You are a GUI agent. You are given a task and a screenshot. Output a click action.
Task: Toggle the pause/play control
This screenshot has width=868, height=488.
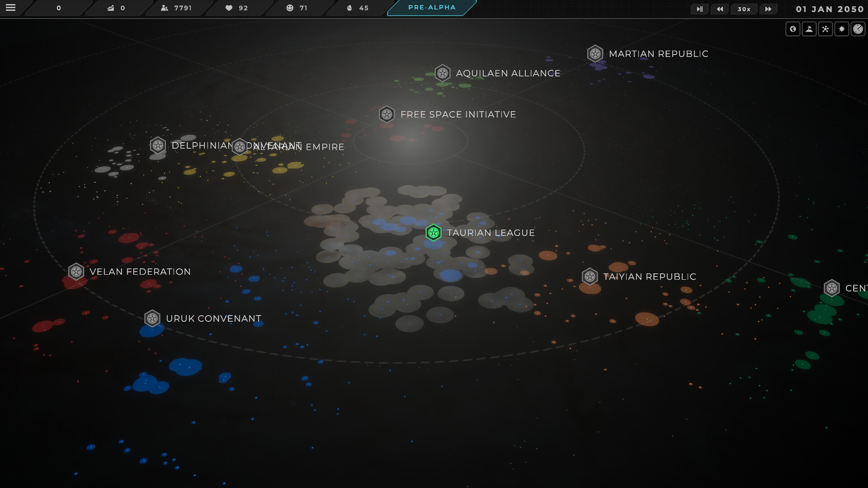(699, 9)
